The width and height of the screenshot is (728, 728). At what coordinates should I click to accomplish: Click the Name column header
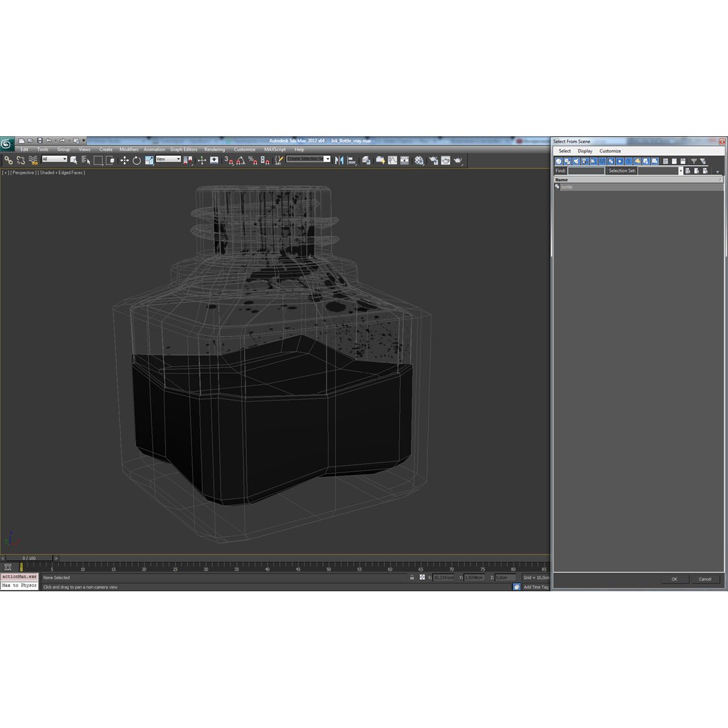638,180
